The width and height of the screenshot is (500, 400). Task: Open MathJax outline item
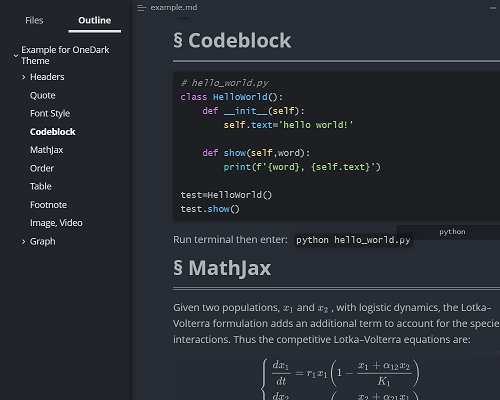(47, 150)
